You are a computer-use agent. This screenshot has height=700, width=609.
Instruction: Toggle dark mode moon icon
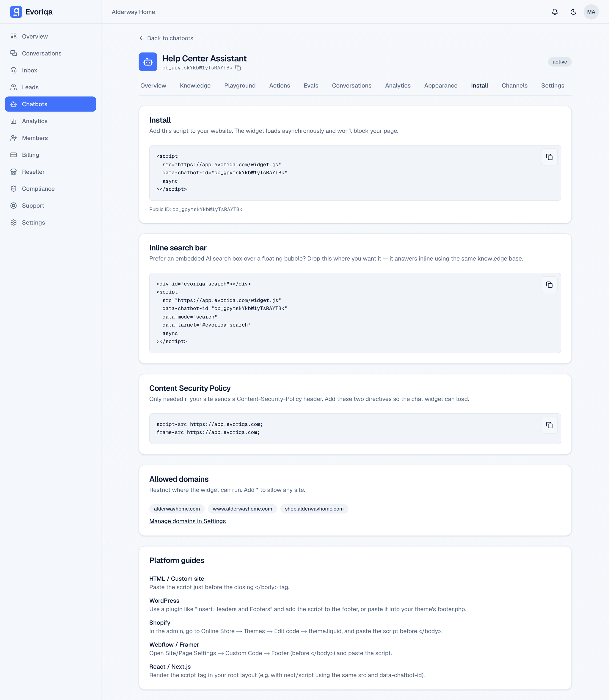[x=573, y=12]
